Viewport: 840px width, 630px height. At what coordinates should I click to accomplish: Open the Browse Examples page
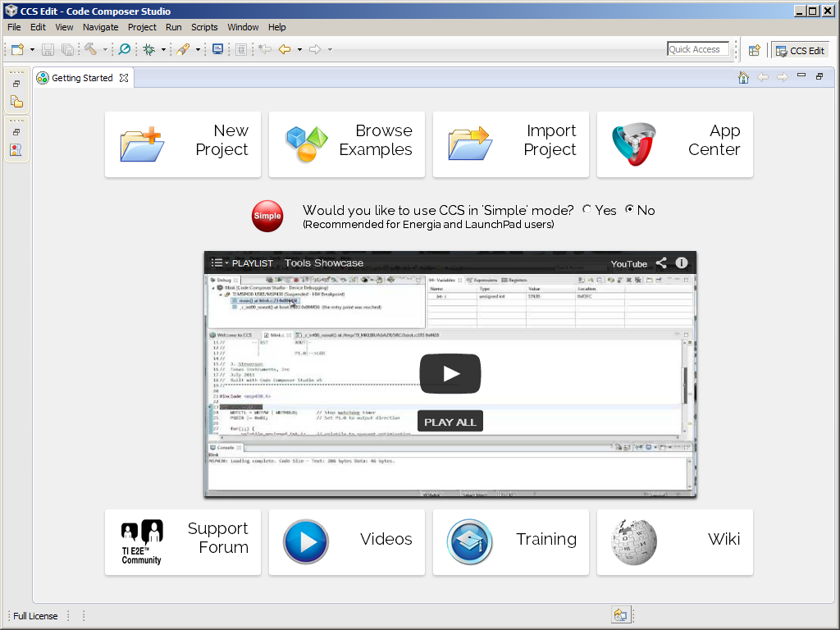click(x=346, y=144)
